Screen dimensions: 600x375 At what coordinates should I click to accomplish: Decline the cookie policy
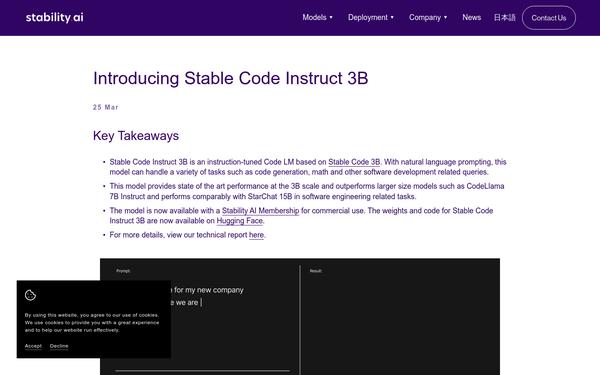(59, 346)
